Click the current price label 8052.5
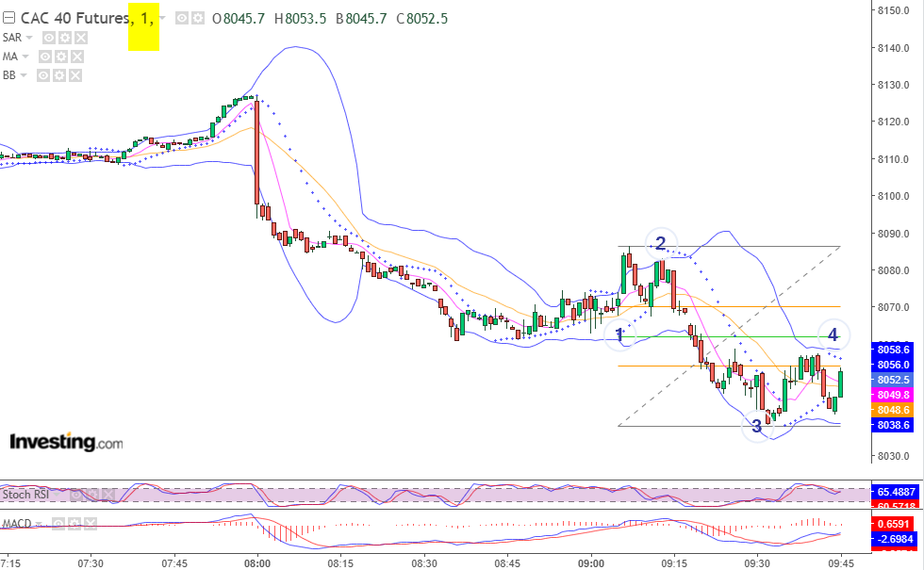The width and height of the screenshot is (924, 570). click(x=894, y=381)
